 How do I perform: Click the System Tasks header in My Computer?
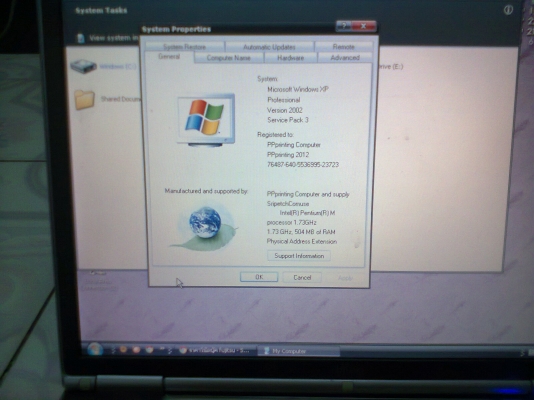(101, 10)
